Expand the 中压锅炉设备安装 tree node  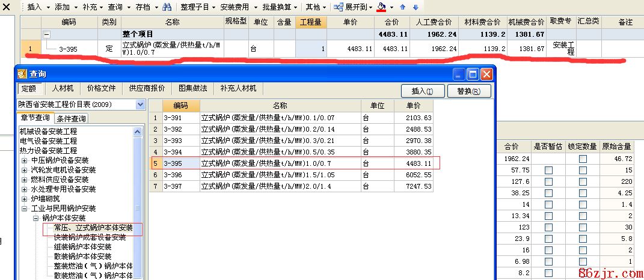(x=25, y=160)
